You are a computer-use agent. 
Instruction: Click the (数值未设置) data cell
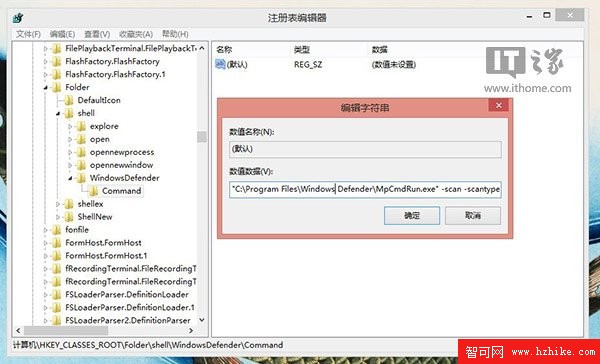(393, 65)
